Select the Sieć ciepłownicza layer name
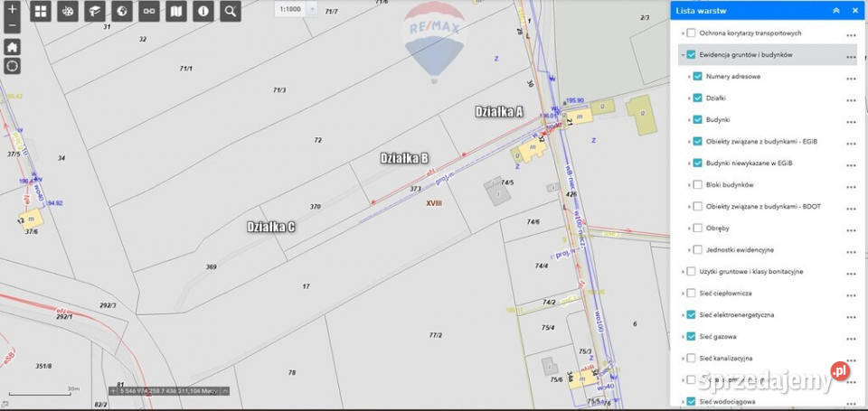The height and width of the screenshot is (411, 868). coord(726,294)
